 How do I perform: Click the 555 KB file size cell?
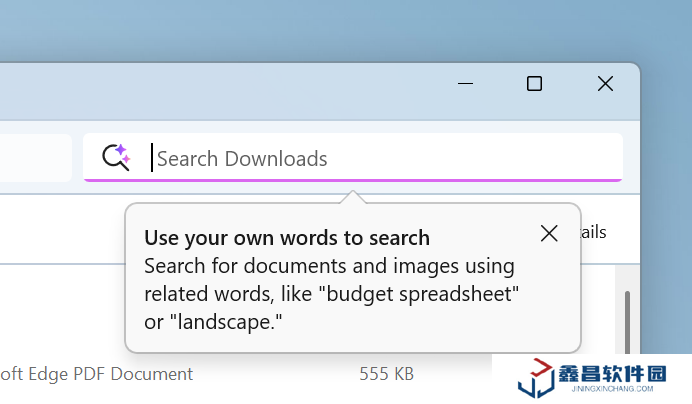tap(386, 374)
